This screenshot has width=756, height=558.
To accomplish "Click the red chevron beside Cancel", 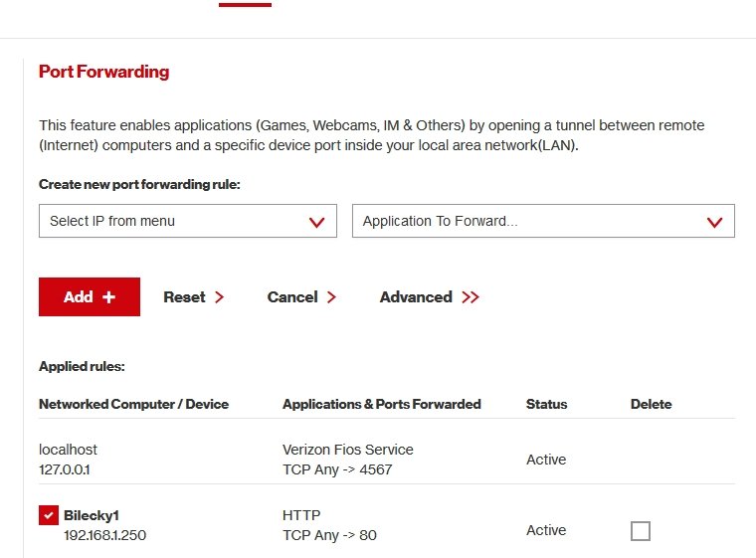I will [331, 297].
